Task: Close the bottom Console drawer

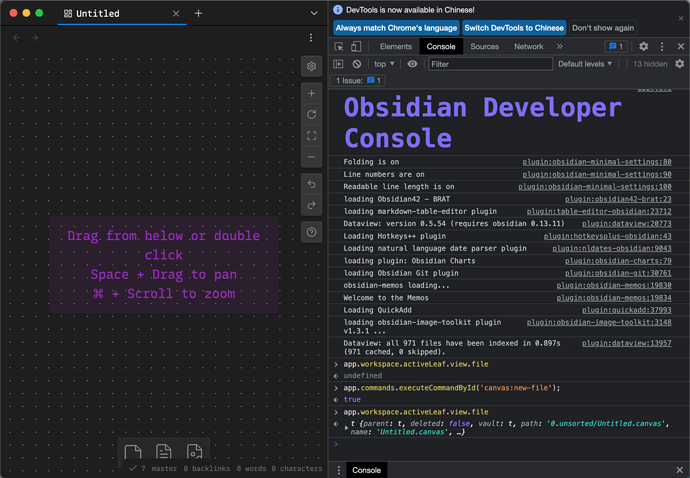Action: pos(679,470)
